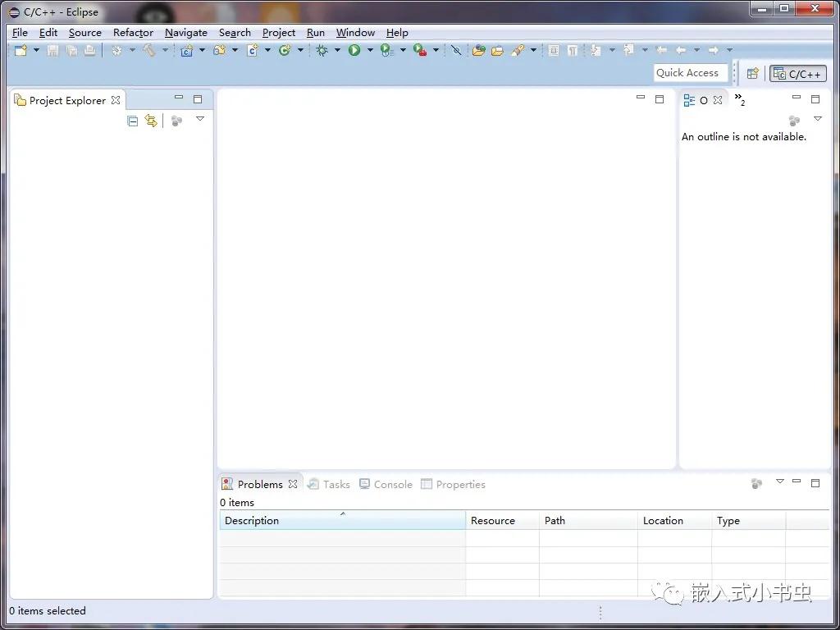Viewport: 840px width, 630px height.
Task: Click the New Source Folder icon
Action: pos(219,50)
